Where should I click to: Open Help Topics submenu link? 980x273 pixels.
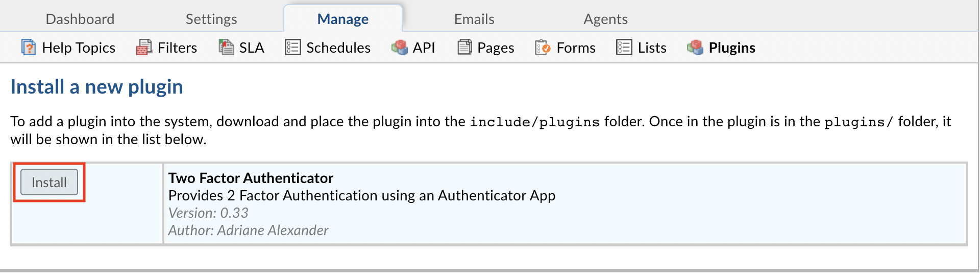click(x=79, y=48)
